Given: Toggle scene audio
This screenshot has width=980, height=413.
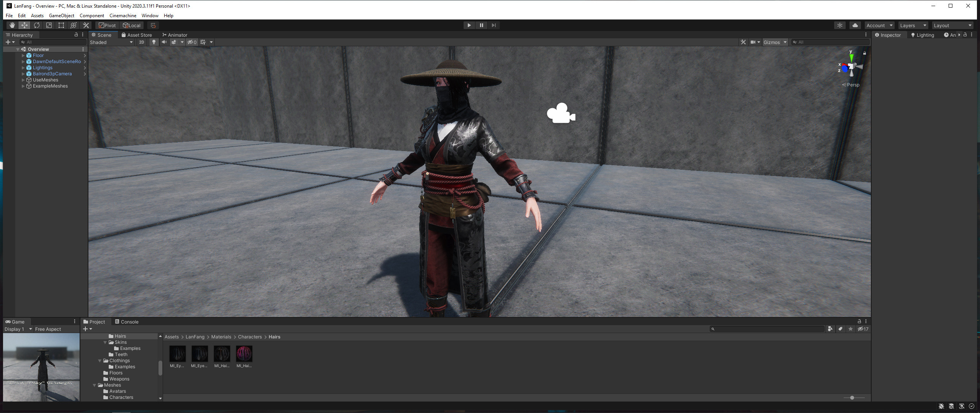Looking at the screenshot, I should coord(164,42).
